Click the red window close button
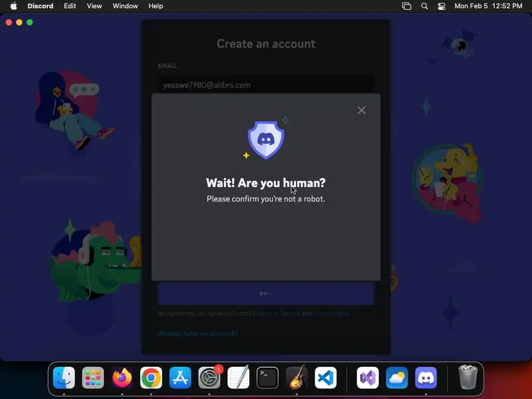This screenshot has width=532, height=399. [9, 22]
